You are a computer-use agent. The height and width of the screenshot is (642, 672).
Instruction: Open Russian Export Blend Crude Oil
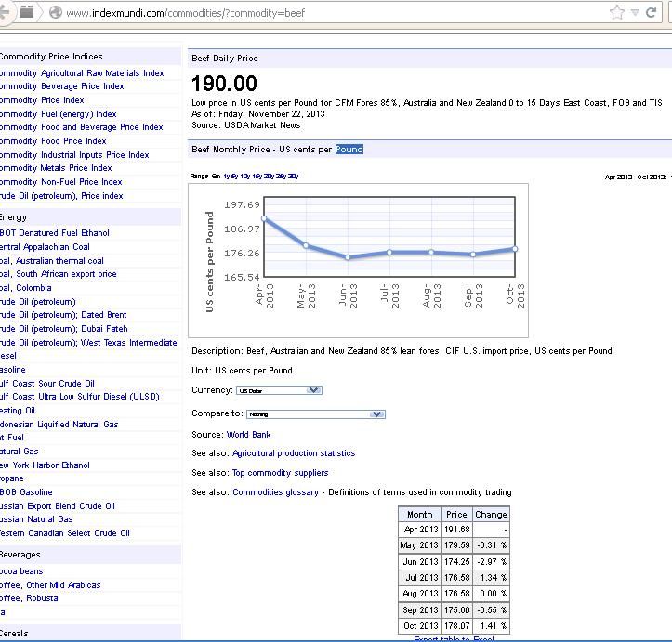[x=58, y=505]
